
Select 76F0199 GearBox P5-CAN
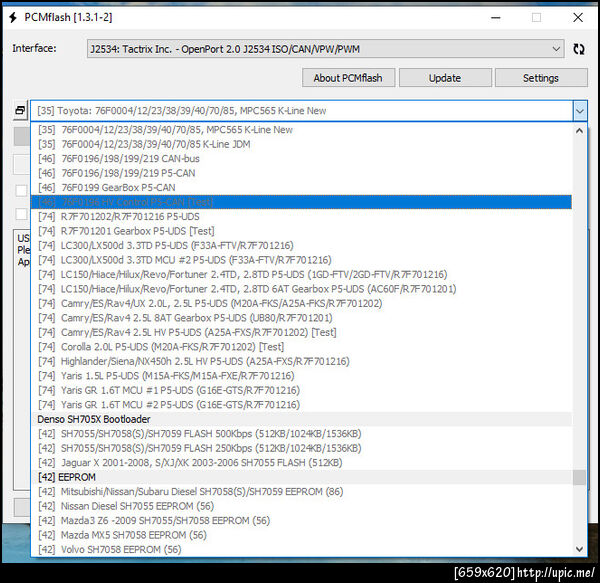pos(301,188)
